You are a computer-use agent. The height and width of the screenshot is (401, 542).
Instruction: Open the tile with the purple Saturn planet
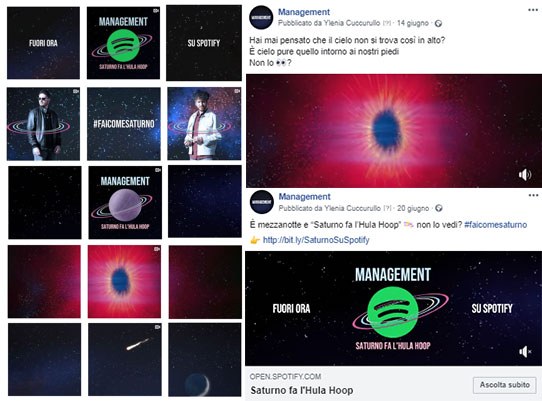[x=125, y=203]
